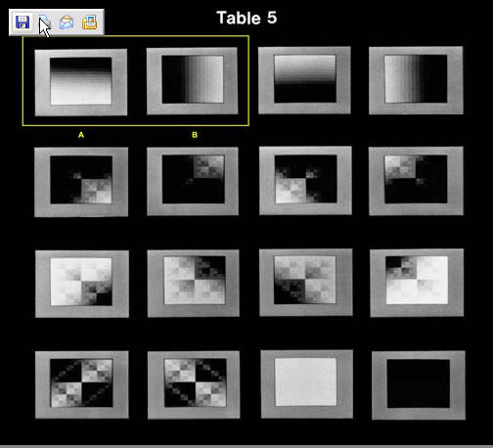Select thumbnail labeled A in yellow box
Image resolution: width=493 pixels, height=448 pixels.
(x=81, y=82)
